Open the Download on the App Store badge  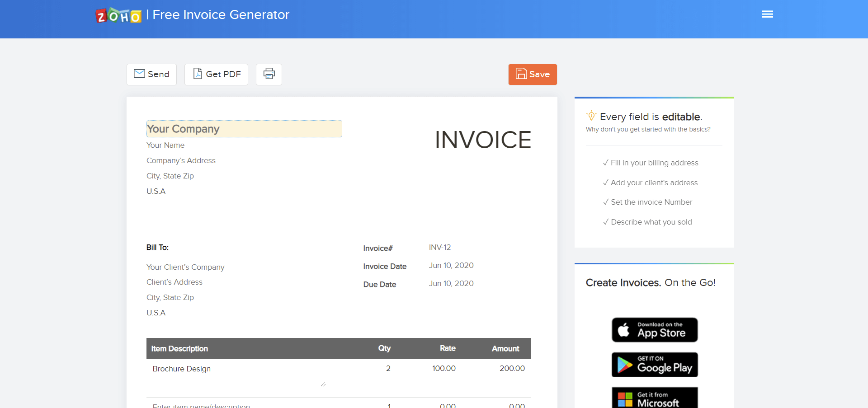click(655, 330)
